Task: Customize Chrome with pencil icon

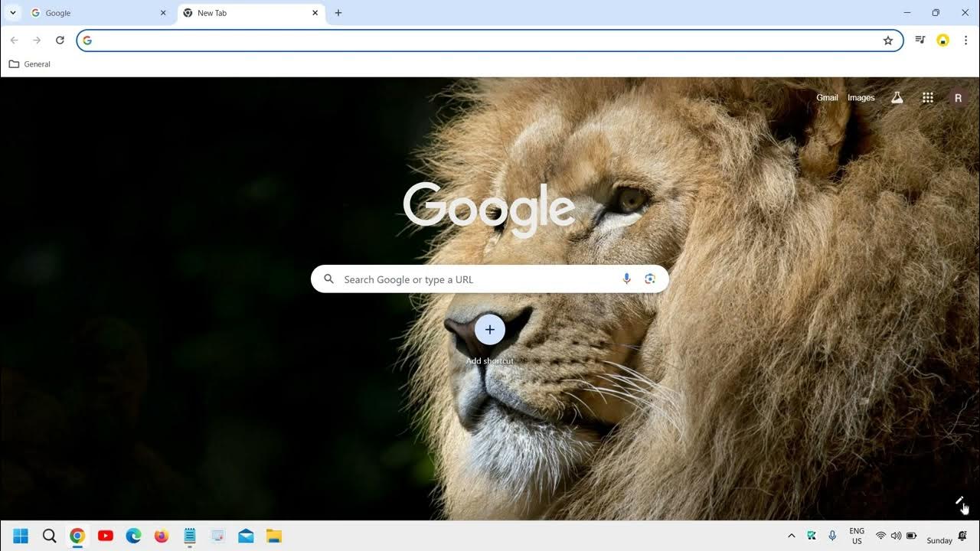Action: click(x=959, y=500)
